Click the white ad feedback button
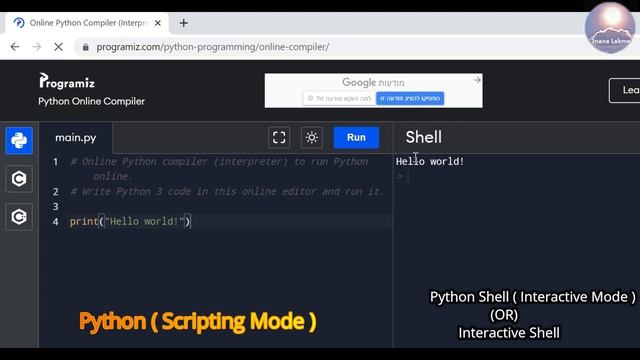Screen dimensions: 640x360 coord(339,98)
